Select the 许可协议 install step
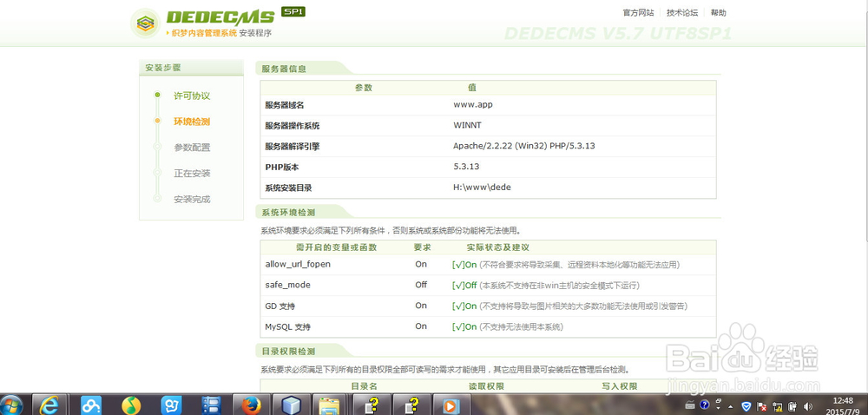This screenshot has height=415, width=868. (x=192, y=96)
